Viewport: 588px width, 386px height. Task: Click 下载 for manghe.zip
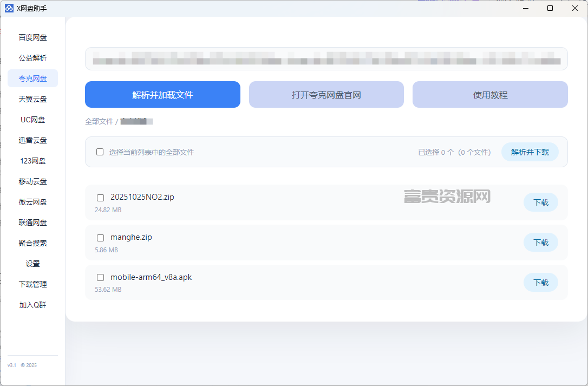click(x=541, y=243)
